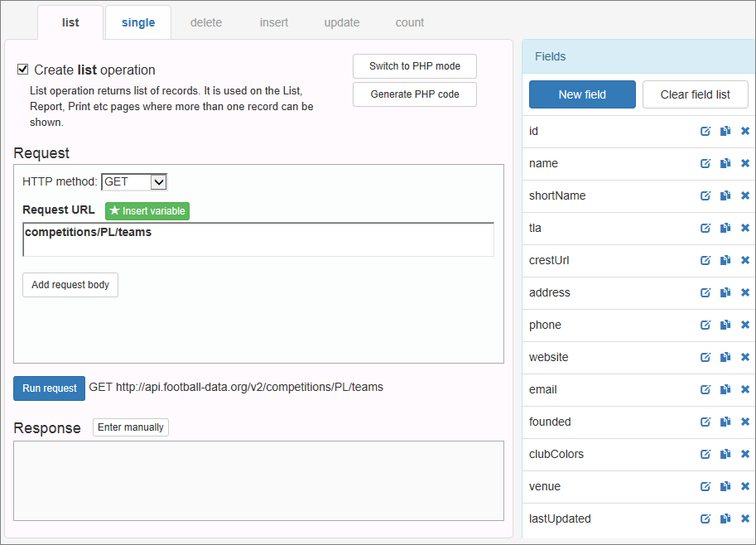Delete the tla field
The image size is (756, 545).
(744, 228)
